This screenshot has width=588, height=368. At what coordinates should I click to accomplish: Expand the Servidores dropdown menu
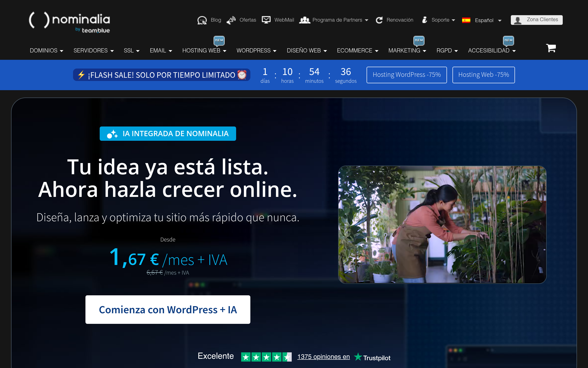(x=94, y=51)
